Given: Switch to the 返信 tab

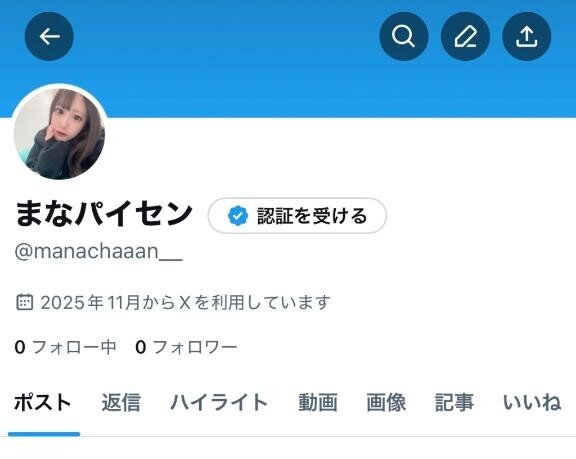Looking at the screenshot, I should point(121,402).
